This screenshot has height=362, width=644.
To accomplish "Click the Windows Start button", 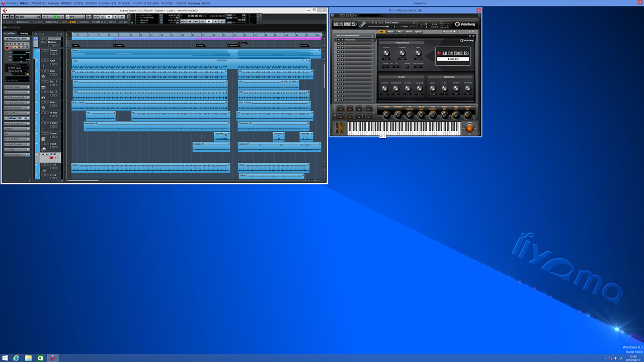I will tap(6, 357).
